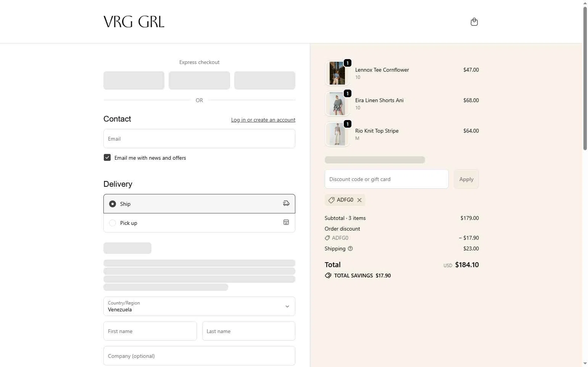Click the Delivery heading

(x=118, y=184)
